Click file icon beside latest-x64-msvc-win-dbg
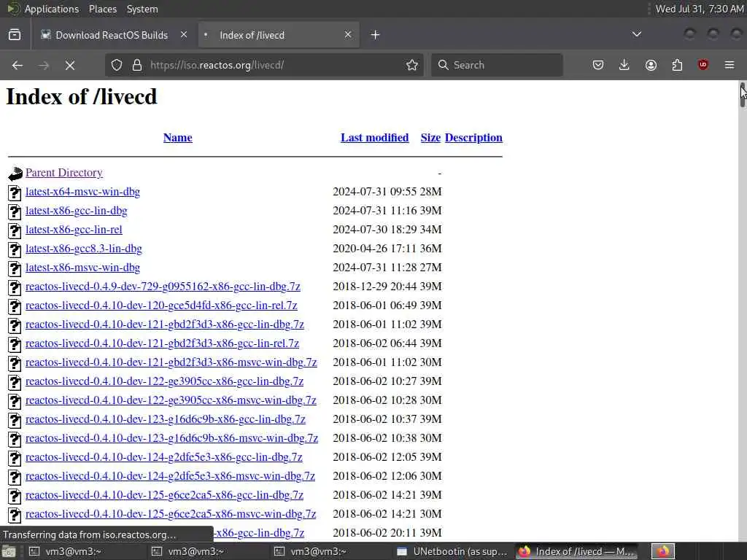 (15, 192)
